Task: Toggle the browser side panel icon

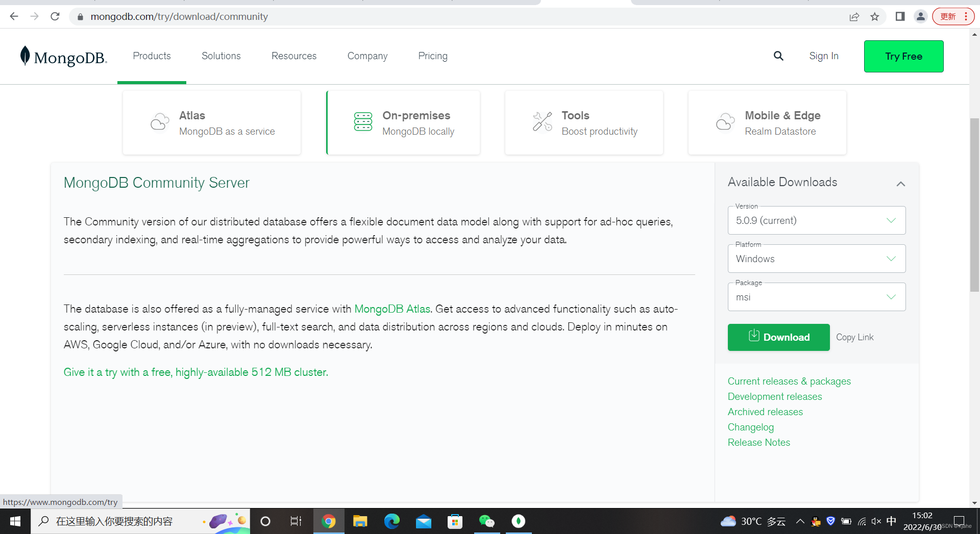Action: click(900, 16)
